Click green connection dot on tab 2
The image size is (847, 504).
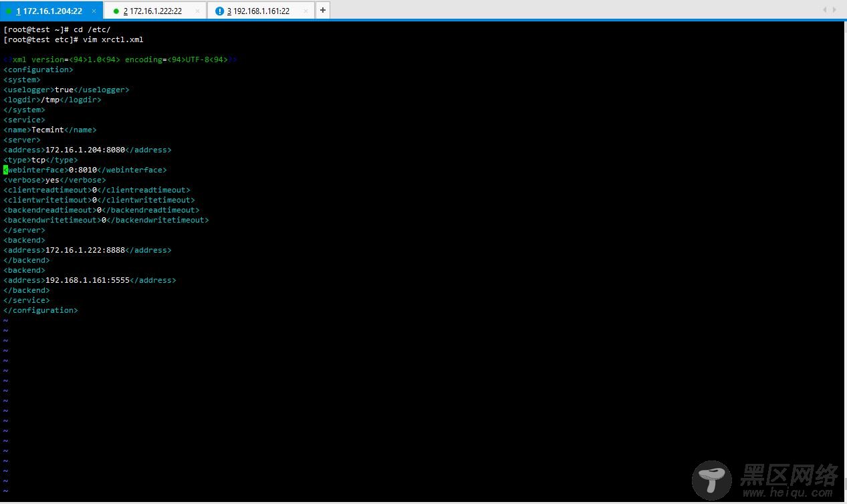pos(116,11)
